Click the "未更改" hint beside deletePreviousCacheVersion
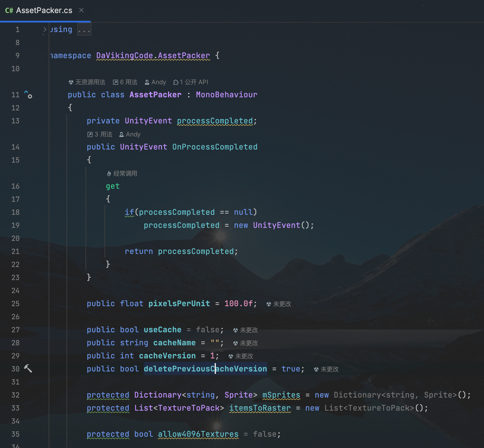This screenshot has width=484, height=448. (x=326, y=369)
